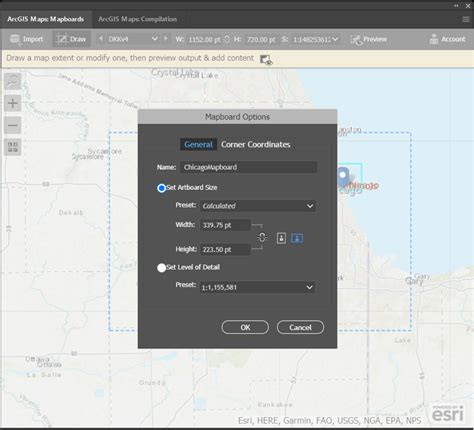Open the panel hamburger menu
This screenshot has width=474, height=430.
click(466, 19)
